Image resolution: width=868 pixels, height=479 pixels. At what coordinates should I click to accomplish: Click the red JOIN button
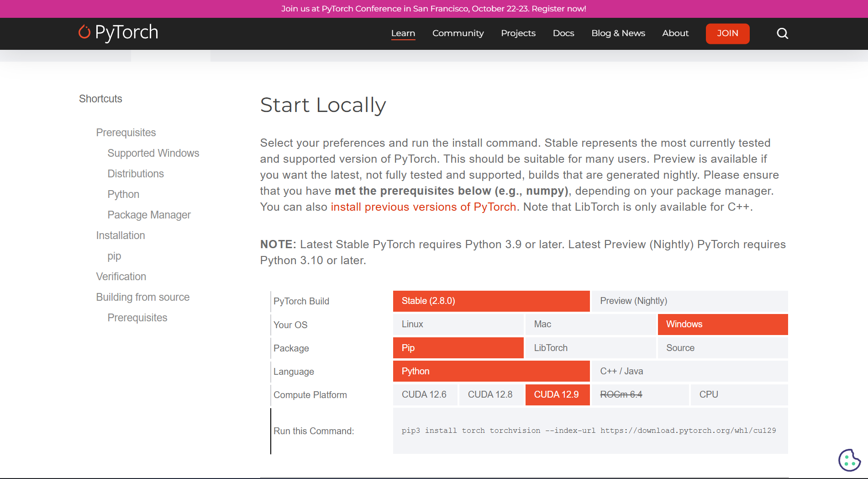click(x=727, y=33)
